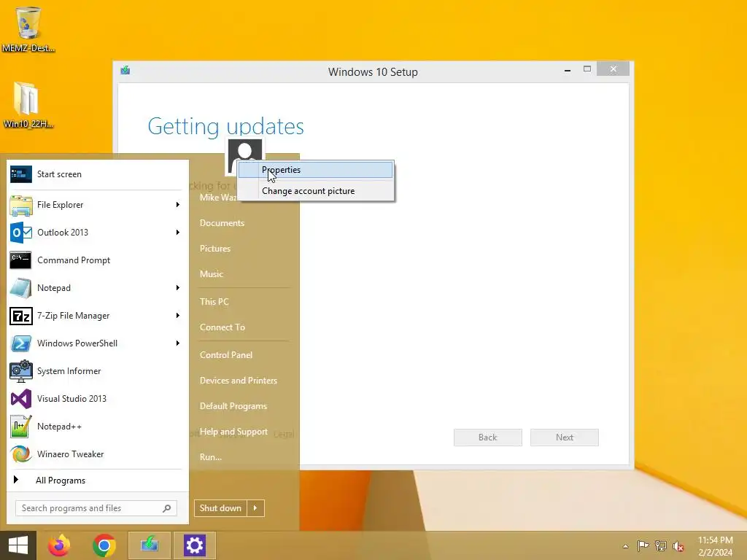
Task: Choose Change account picture
Action: point(315,191)
